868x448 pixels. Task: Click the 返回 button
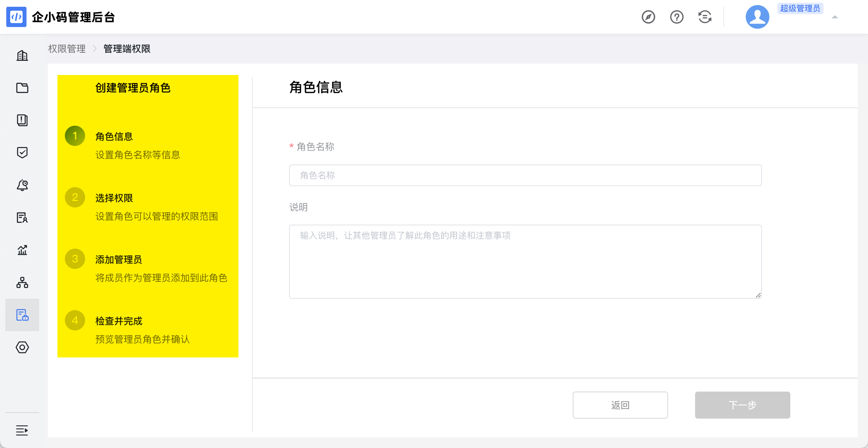(x=620, y=405)
